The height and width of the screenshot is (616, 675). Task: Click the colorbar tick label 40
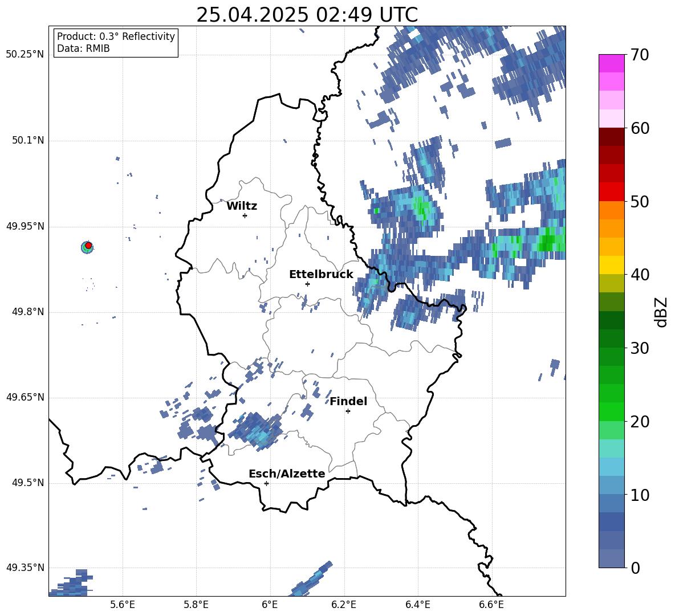640,275
